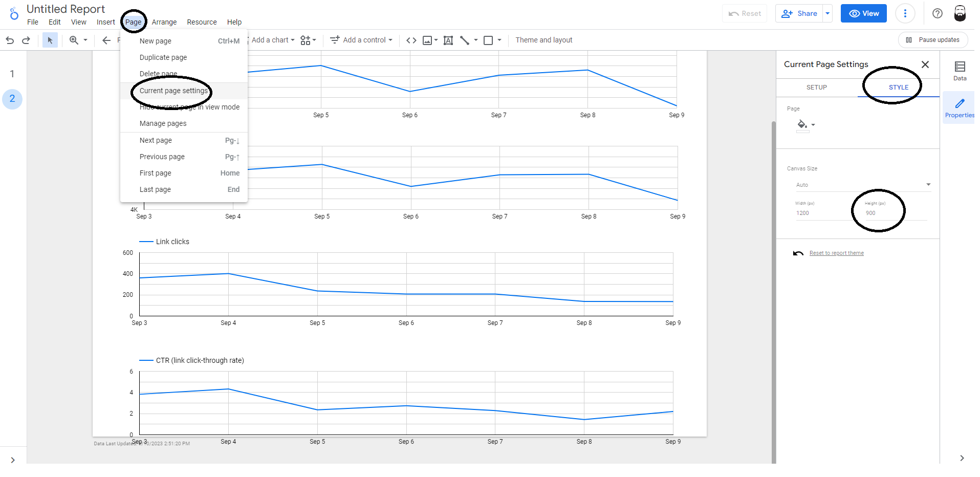Image resolution: width=980 pixels, height=477 pixels.
Task: Open the help question mark icon
Action: [x=937, y=14]
